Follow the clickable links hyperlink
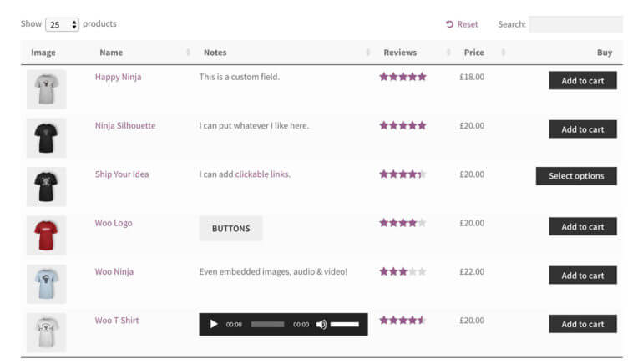The height and width of the screenshot is (364, 643). coord(262,174)
